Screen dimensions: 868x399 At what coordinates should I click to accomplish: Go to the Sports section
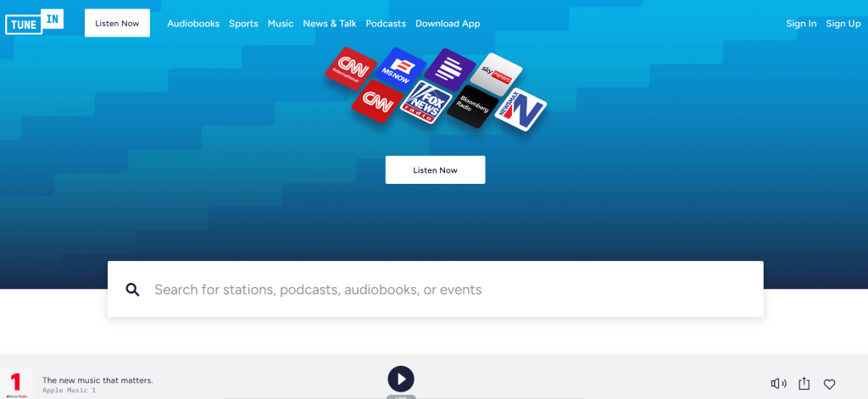point(243,24)
